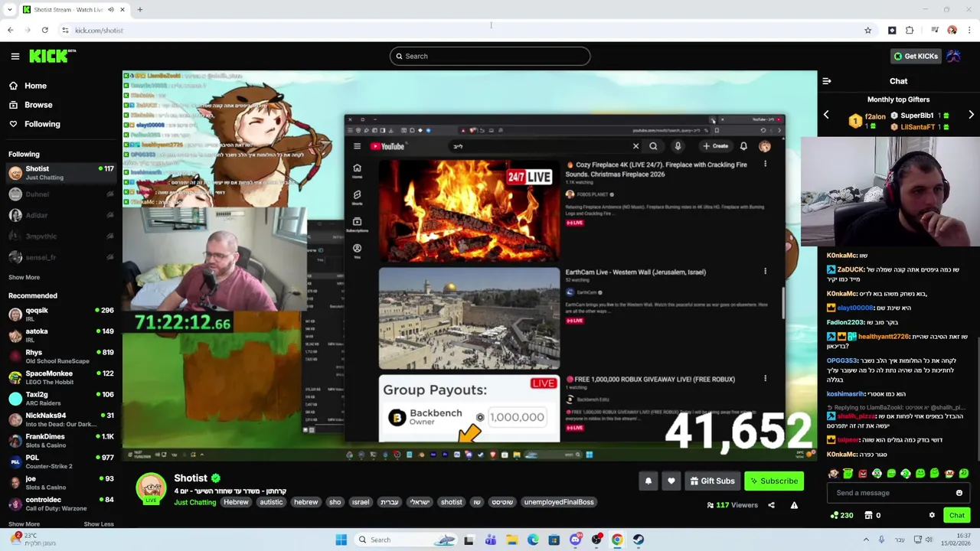Open ZaDUCK username in chat
This screenshot has width=980, height=551.
tap(850, 269)
